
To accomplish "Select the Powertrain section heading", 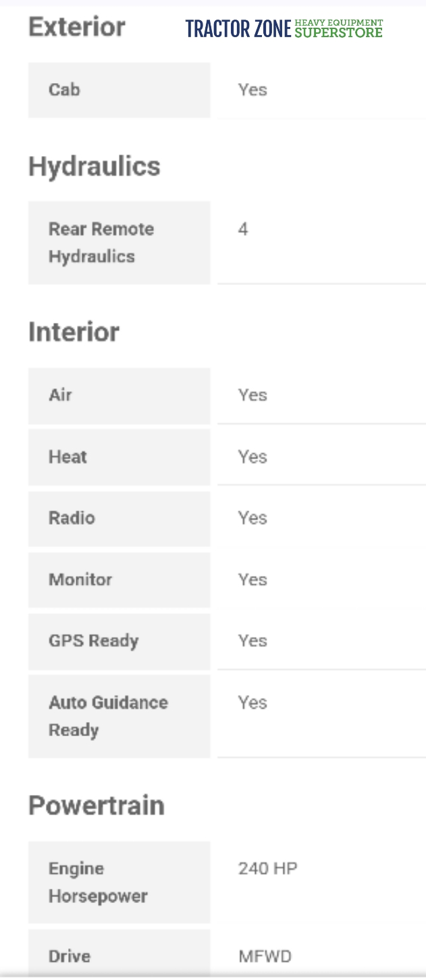I will point(97,806).
